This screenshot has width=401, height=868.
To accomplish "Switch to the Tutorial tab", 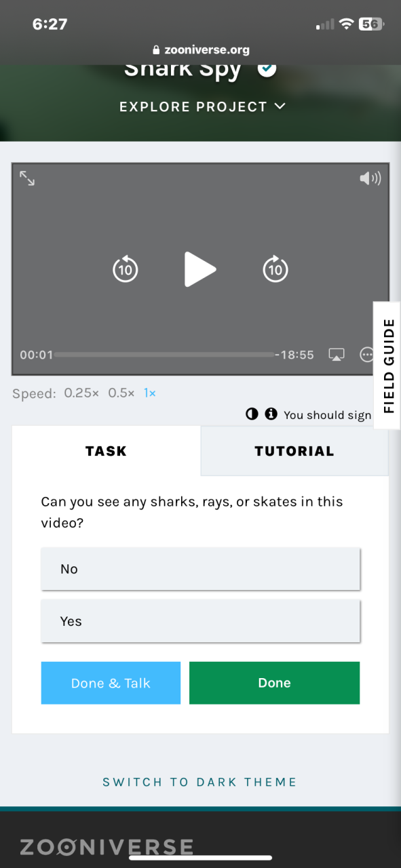I will (x=294, y=451).
